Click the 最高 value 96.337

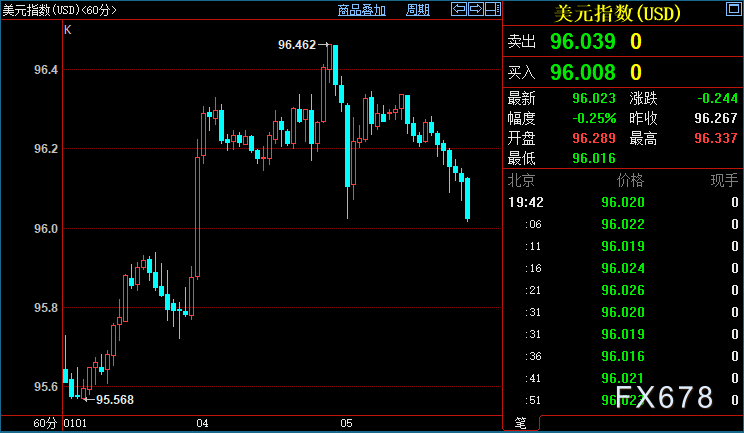[716, 138]
